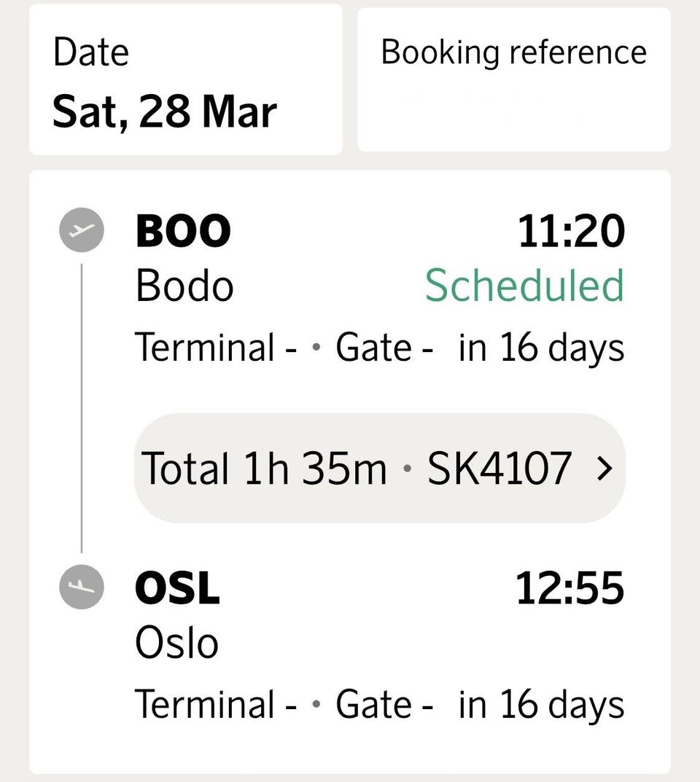Click the OSL airport code
This screenshot has width=700, height=782.
pyautogui.click(x=177, y=588)
